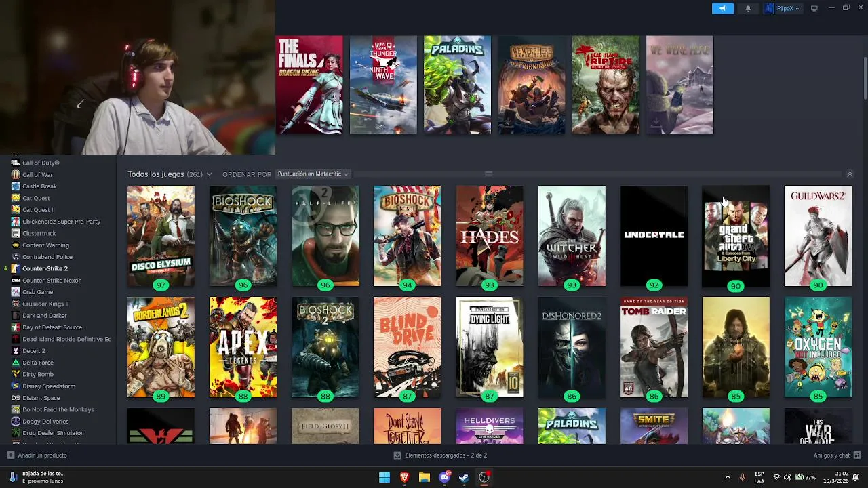Viewport: 868px width, 488px height.
Task: Open the Steam announcements megaphone
Action: pos(722,8)
